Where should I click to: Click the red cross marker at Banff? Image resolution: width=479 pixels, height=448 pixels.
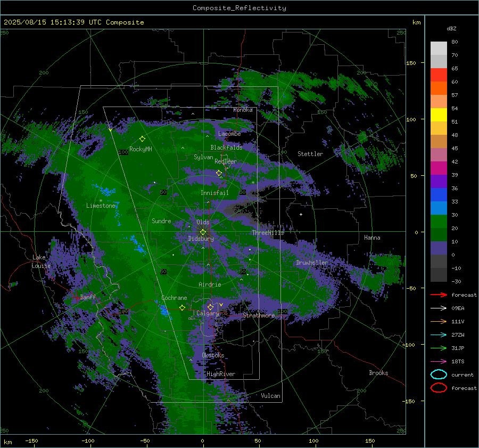click(76, 297)
